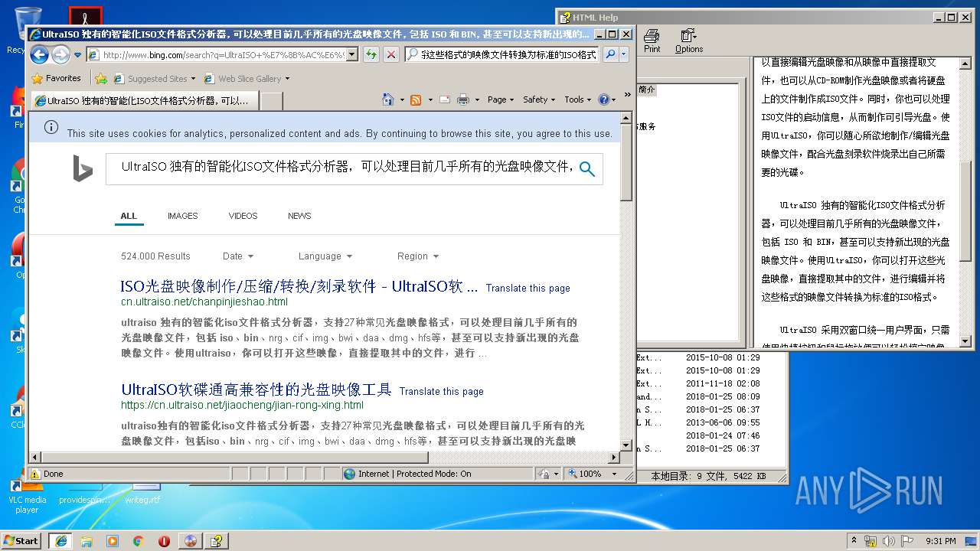Expand the Web Slice Gallery dropdown arrow
The height and width of the screenshot is (551, 980).
287,78
